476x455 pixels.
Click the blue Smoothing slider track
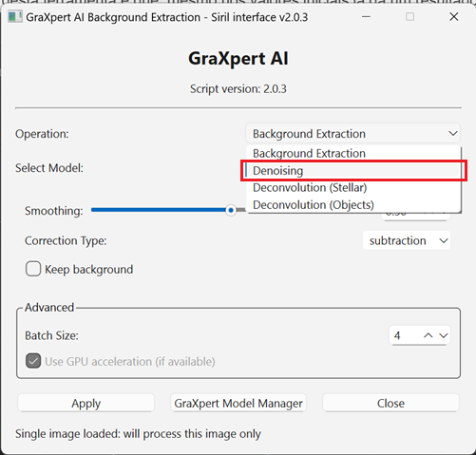(159, 210)
